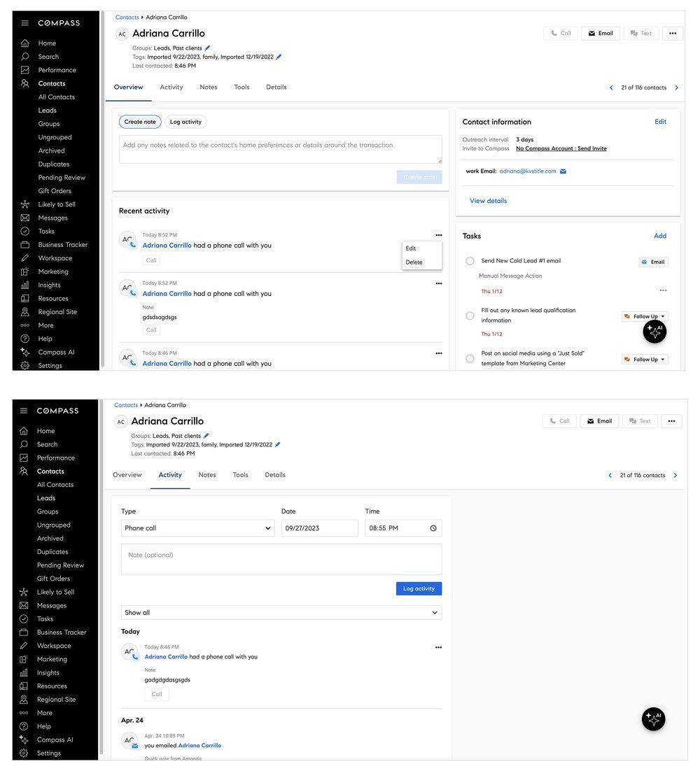
Task: Open Insights in bottom screenshot sidebar
Action: [x=48, y=672]
